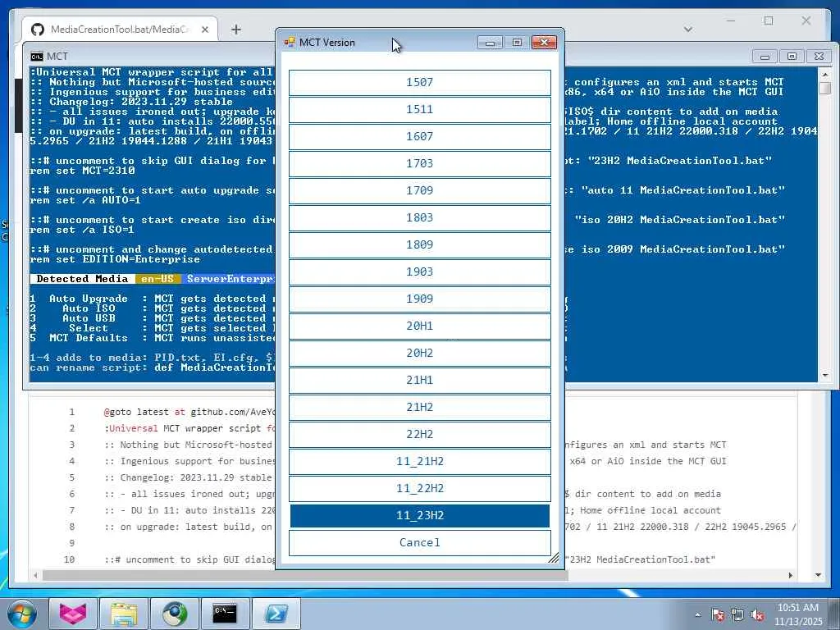Pick the 11_22H2 option
This screenshot has width=840, height=630.
click(419, 489)
